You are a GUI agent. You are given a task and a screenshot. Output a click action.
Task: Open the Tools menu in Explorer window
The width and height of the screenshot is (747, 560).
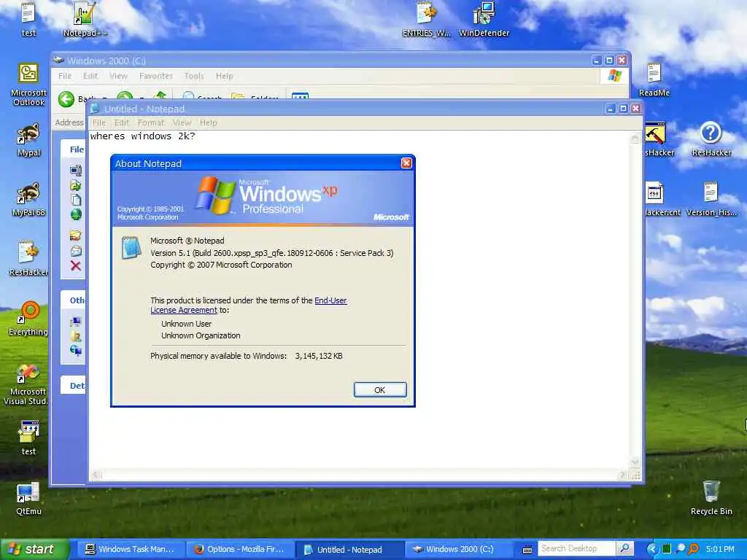[x=194, y=76]
